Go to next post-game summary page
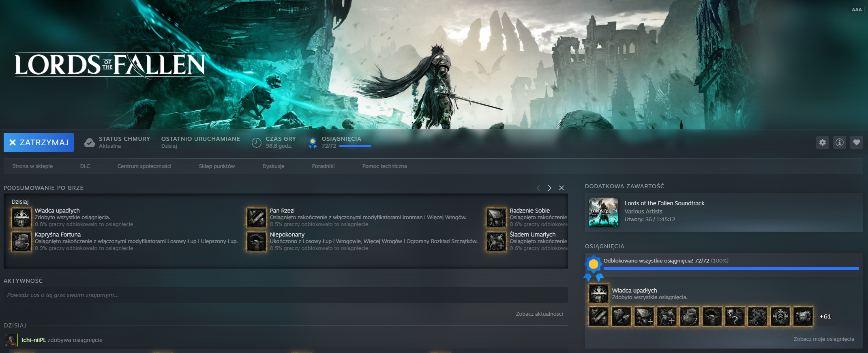This screenshot has height=353, width=868. tap(549, 188)
